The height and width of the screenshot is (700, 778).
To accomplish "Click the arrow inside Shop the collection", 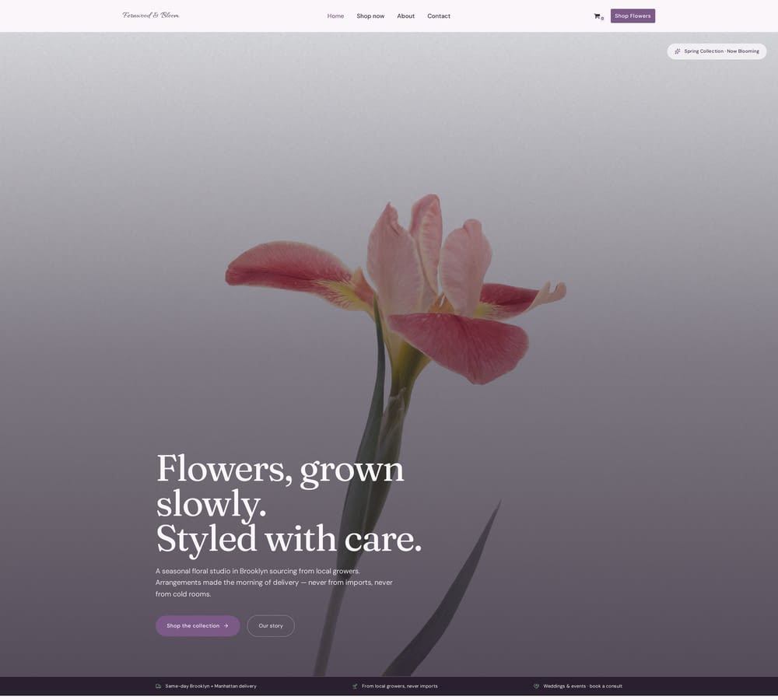I will click(226, 625).
